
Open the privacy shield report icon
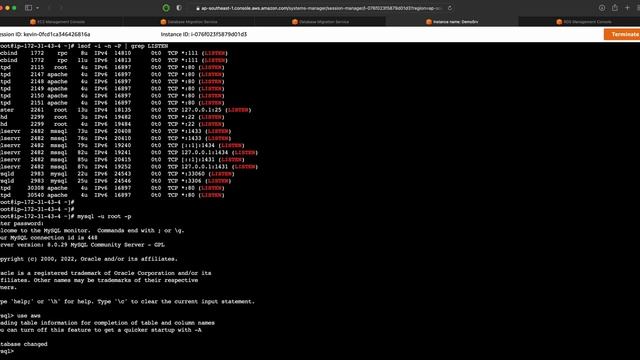tap(179, 8)
